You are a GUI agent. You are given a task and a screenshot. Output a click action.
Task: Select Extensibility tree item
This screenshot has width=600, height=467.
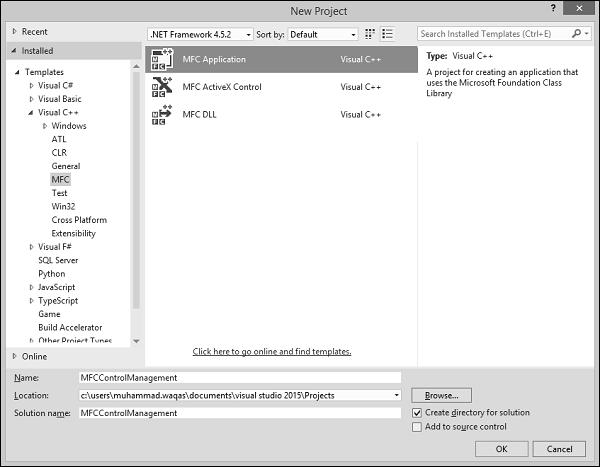tap(73, 234)
